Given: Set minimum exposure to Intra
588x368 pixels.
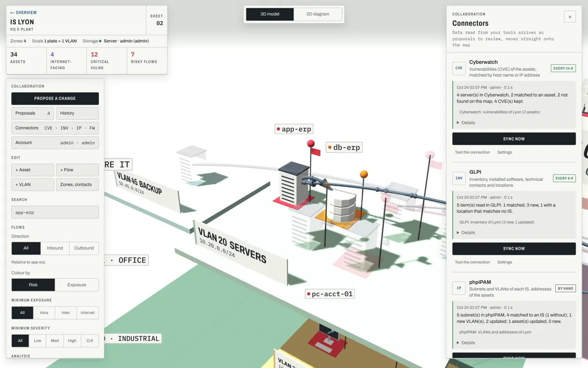Looking at the screenshot, I should tap(44, 313).
